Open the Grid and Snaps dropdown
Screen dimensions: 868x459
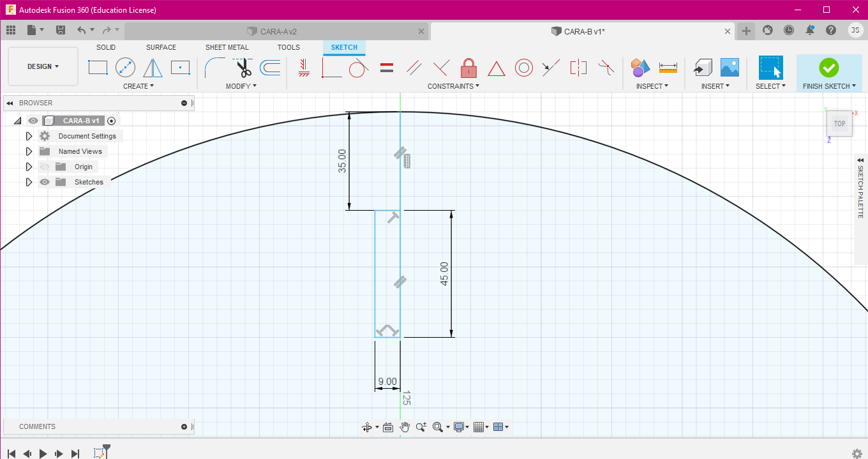pyautogui.click(x=481, y=427)
